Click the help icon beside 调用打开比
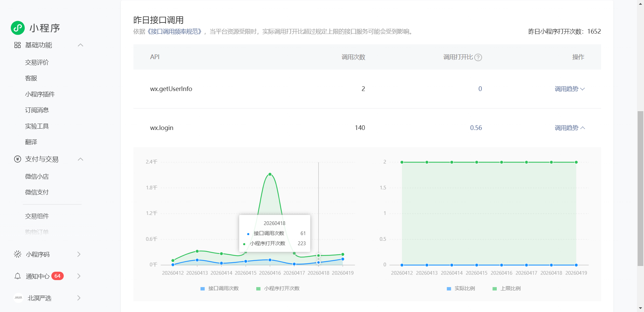Image resolution: width=644 pixels, height=312 pixels. click(x=478, y=57)
